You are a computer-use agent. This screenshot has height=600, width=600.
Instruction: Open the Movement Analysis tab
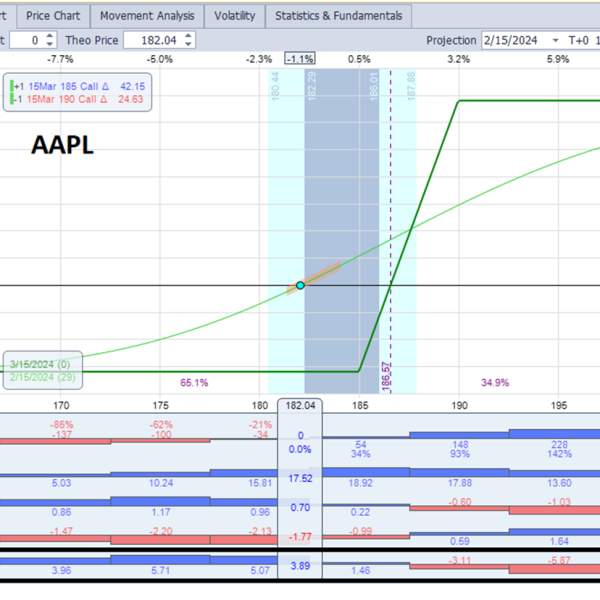click(x=147, y=16)
